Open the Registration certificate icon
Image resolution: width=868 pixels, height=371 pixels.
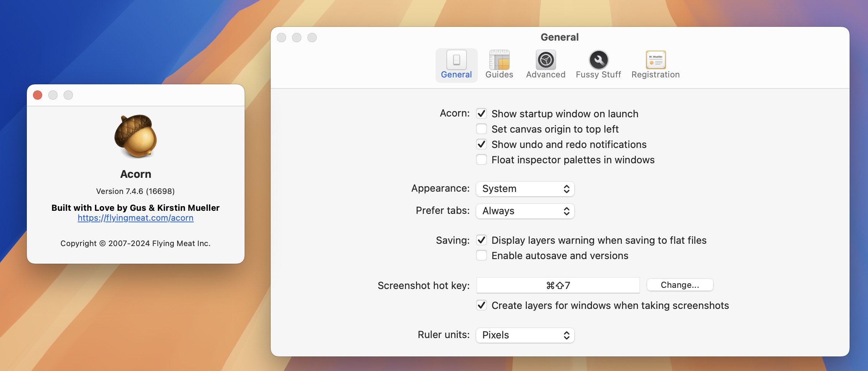click(656, 60)
